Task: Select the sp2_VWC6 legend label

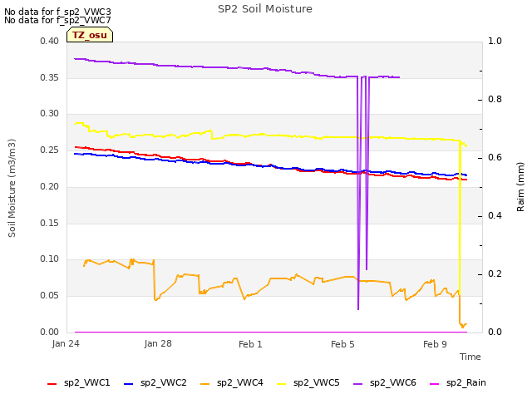Action: click(393, 382)
